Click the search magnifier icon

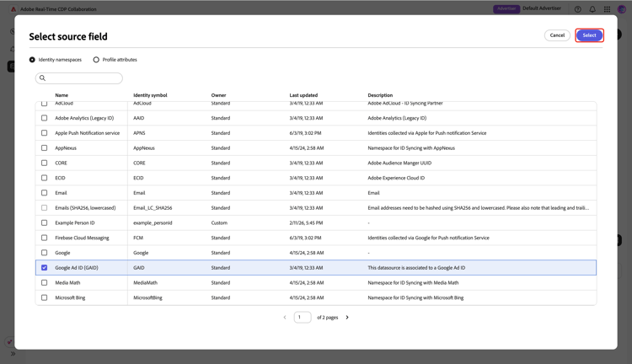pyautogui.click(x=43, y=78)
